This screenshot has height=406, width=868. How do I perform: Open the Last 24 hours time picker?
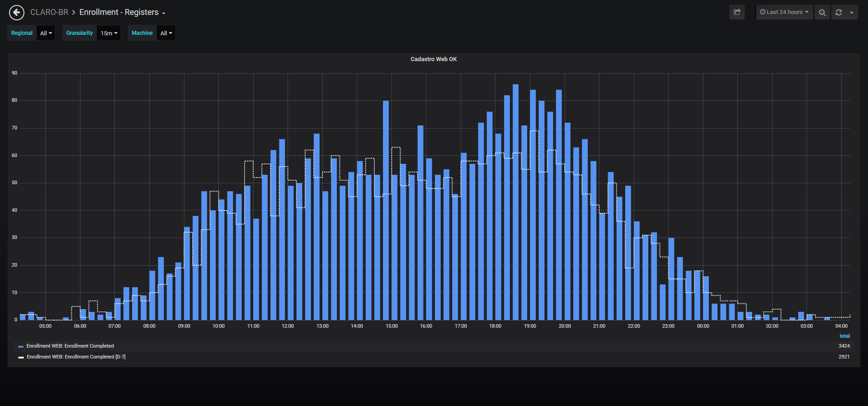784,12
